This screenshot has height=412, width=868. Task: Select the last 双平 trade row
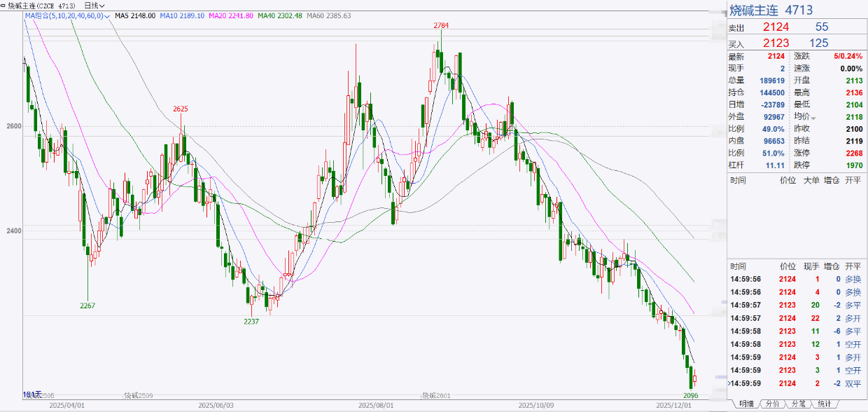pyautogui.click(x=797, y=383)
